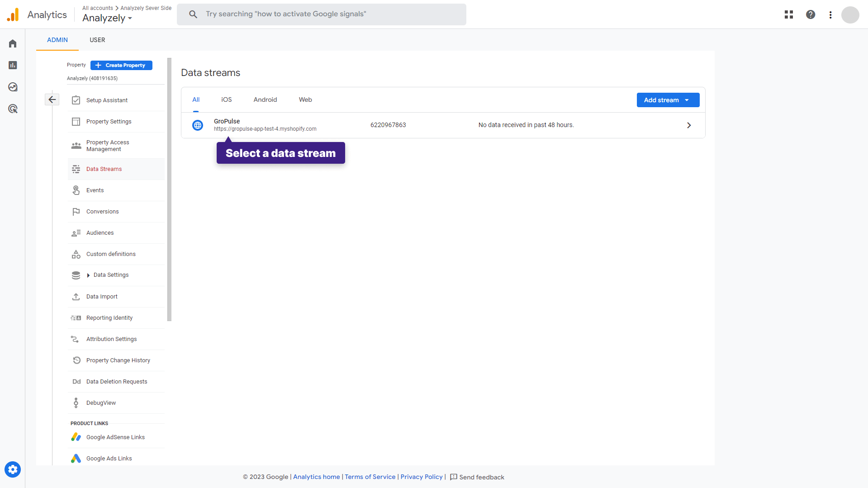The image size is (868, 488).
Task: Open the Google apps grid icon
Action: click(789, 14)
